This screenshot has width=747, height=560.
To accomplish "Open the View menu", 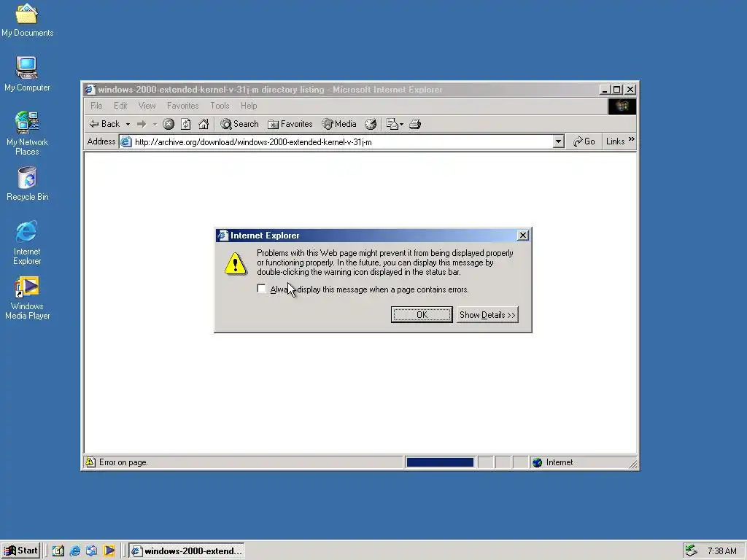I will (147, 106).
